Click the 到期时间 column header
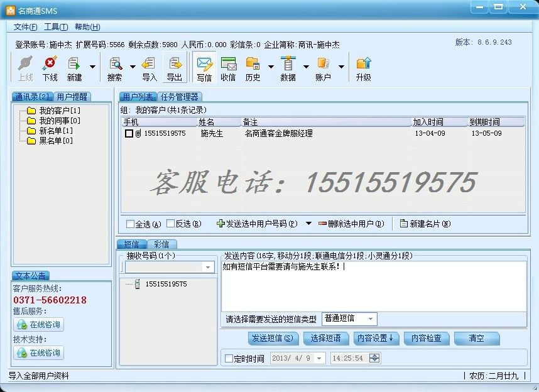539x392 pixels. (496, 122)
